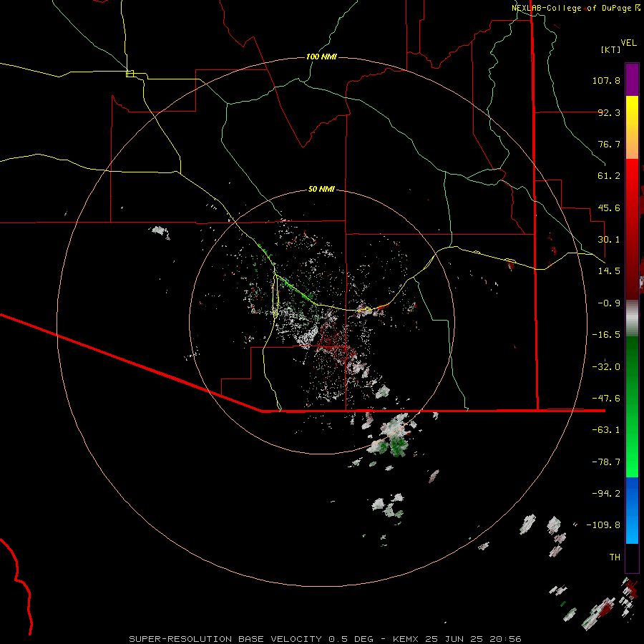The image size is (644, 644).
Task: Click the VEL label above the scale
Action: click(x=629, y=43)
